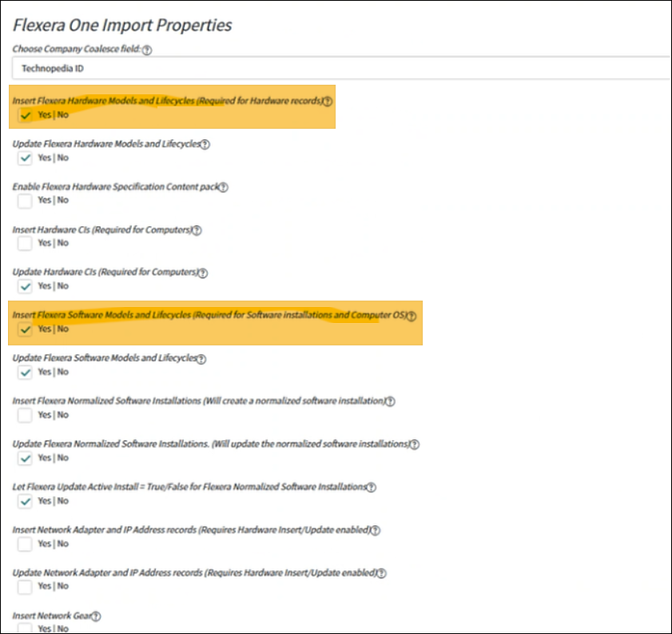The height and width of the screenshot is (634, 672).
Task: Click 'Yes | No' under Insert Hardware CIs
Action: point(54,243)
